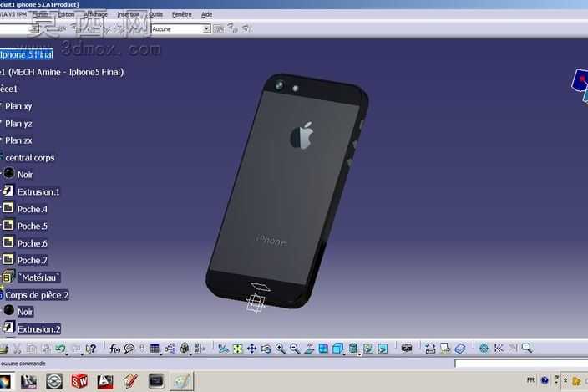588x392 pixels.
Task: Select the central corps body node
Action: point(29,157)
